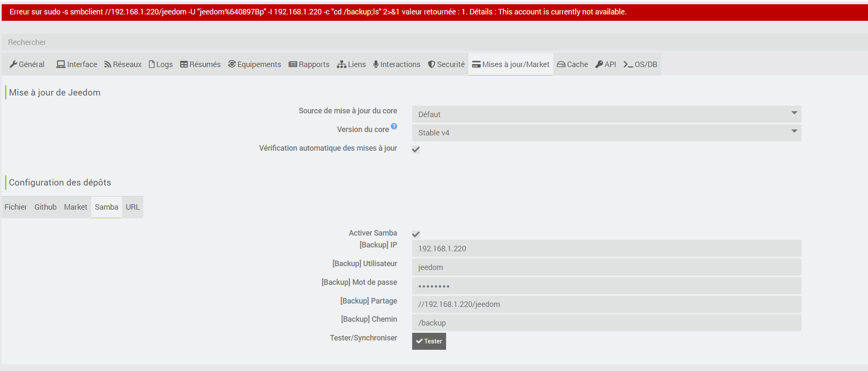Click the [Backup] Utilisateur field

pyautogui.click(x=606, y=267)
